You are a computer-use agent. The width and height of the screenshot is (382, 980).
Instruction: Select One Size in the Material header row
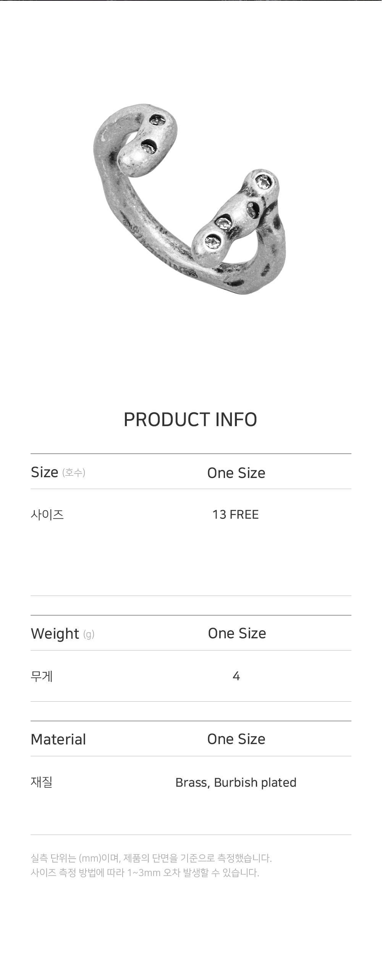[x=236, y=739]
